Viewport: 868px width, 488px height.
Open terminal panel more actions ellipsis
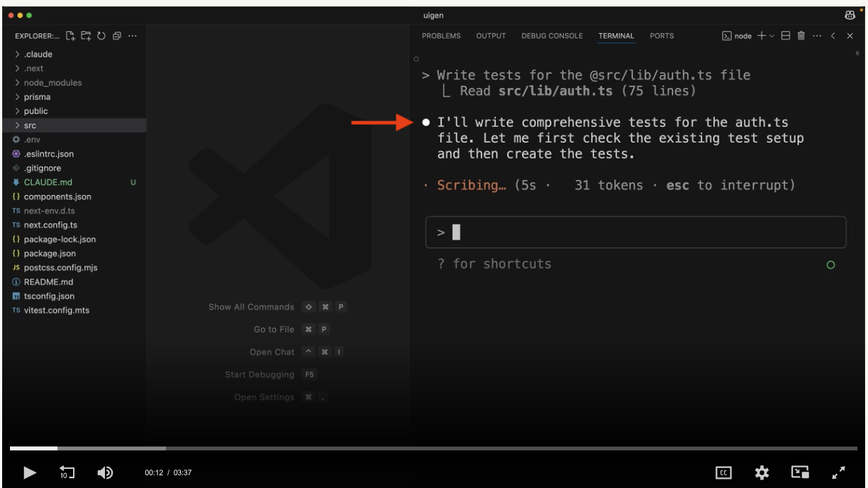click(817, 35)
